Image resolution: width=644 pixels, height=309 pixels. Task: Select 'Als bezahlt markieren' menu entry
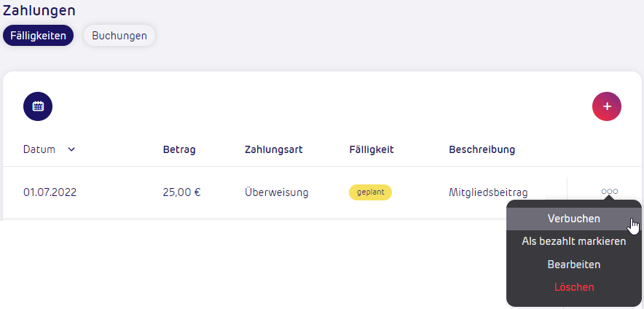[x=573, y=241]
